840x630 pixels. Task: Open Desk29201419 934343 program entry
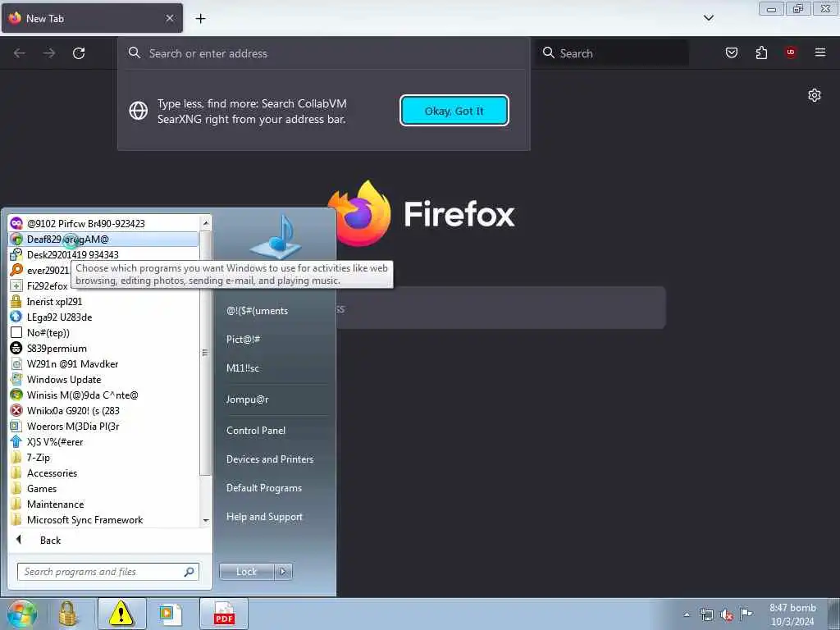(104, 254)
